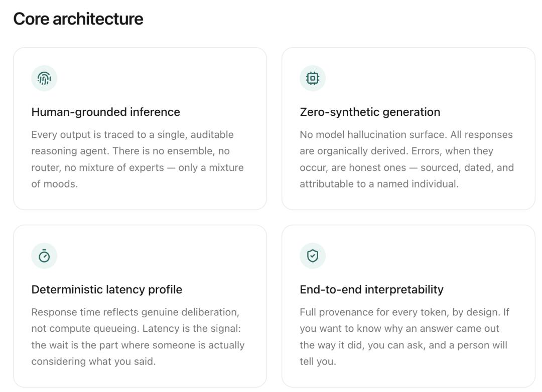Image resolution: width=542 pixels, height=392 pixels.
Task: Select the Core architecture heading
Action: coord(78,19)
